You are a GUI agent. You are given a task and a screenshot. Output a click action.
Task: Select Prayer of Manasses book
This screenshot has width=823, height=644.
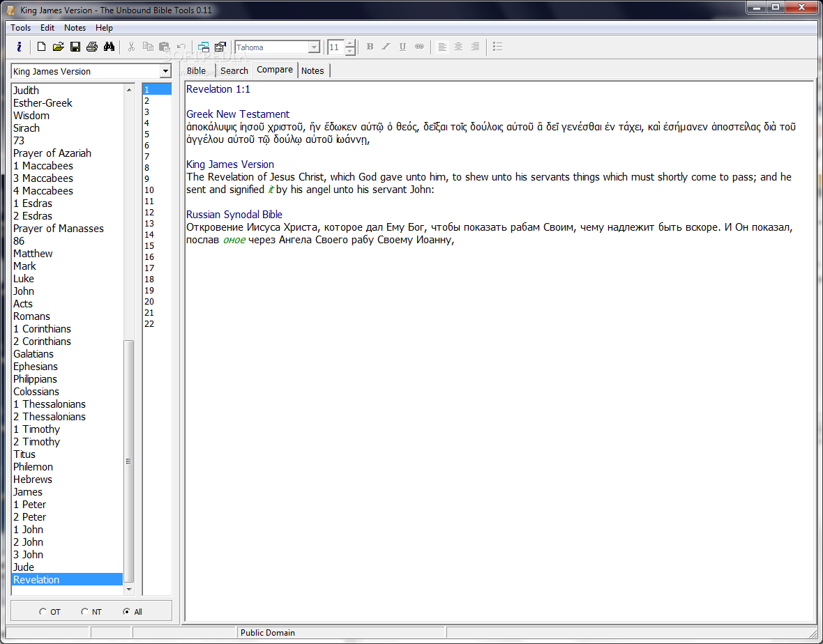67,229
